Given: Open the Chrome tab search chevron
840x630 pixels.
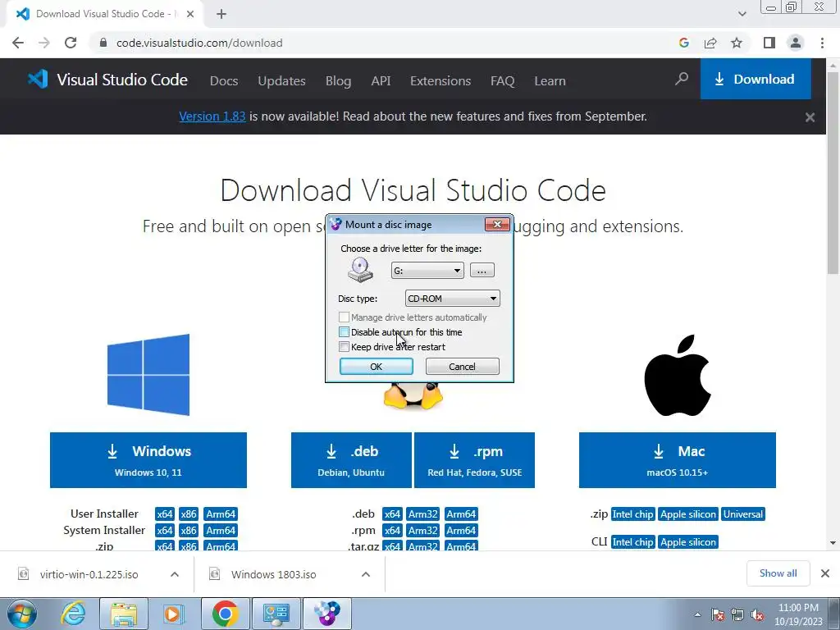Looking at the screenshot, I should [742, 14].
